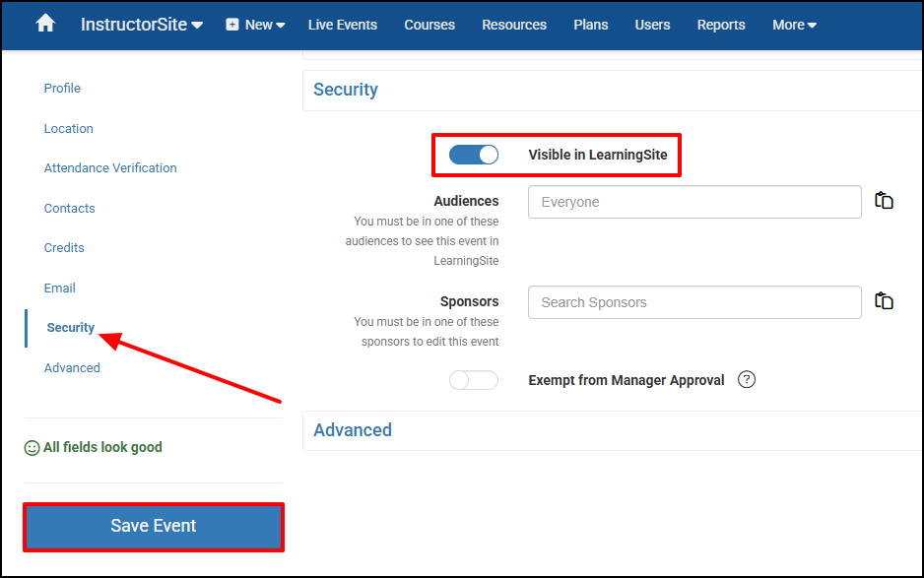The height and width of the screenshot is (578, 924).
Task: Click the Audiences field label
Action: (x=466, y=201)
